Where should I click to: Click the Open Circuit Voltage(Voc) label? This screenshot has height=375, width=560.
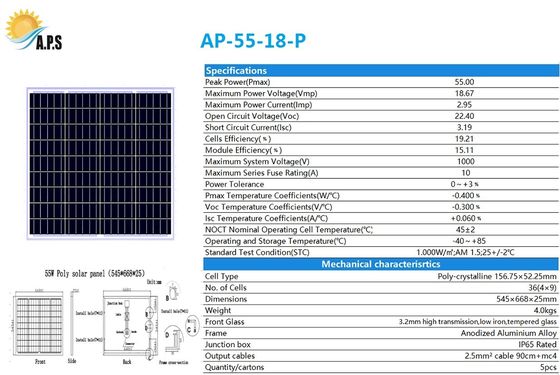coord(252,116)
